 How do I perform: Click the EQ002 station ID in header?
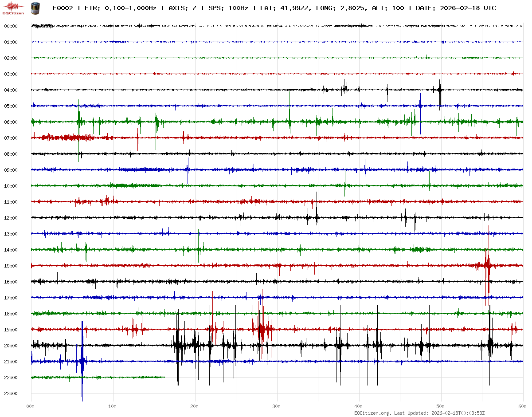[63, 8]
